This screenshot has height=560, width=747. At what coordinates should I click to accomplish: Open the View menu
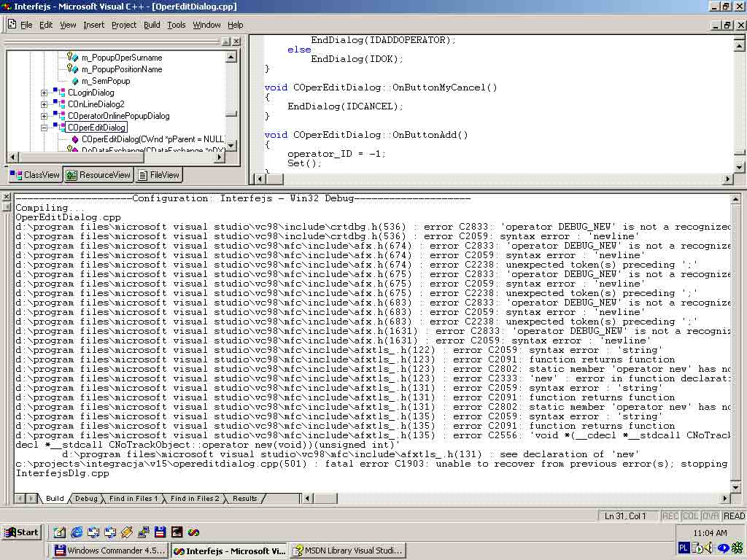tap(68, 25)
